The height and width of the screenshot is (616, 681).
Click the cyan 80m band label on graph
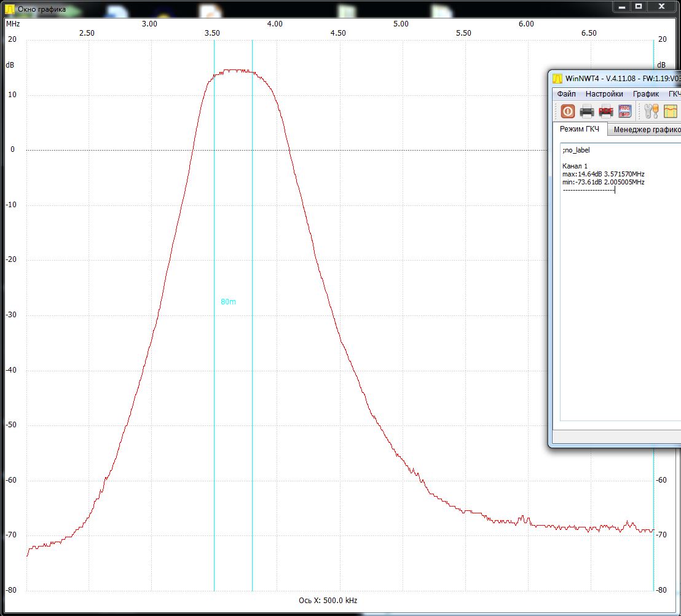pyautogui.click(x=229, y=301)
